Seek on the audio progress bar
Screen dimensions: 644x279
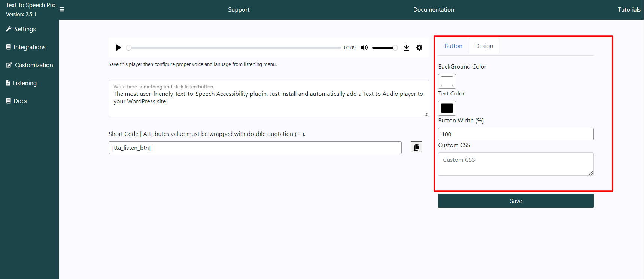234,48
